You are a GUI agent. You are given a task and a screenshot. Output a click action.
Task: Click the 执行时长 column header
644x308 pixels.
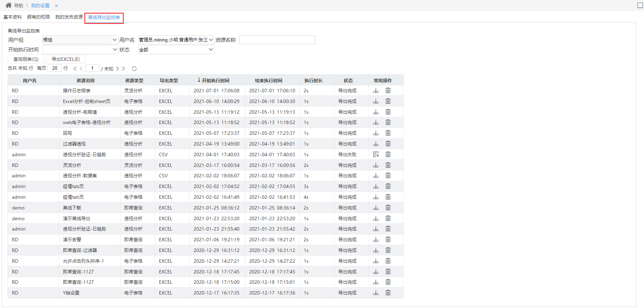click(x=313, y=81)
